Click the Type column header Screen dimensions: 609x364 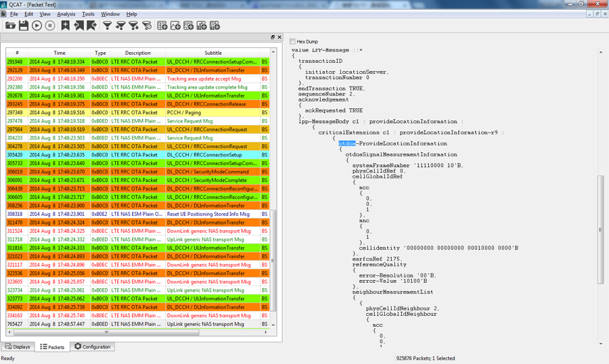[100, 53]
